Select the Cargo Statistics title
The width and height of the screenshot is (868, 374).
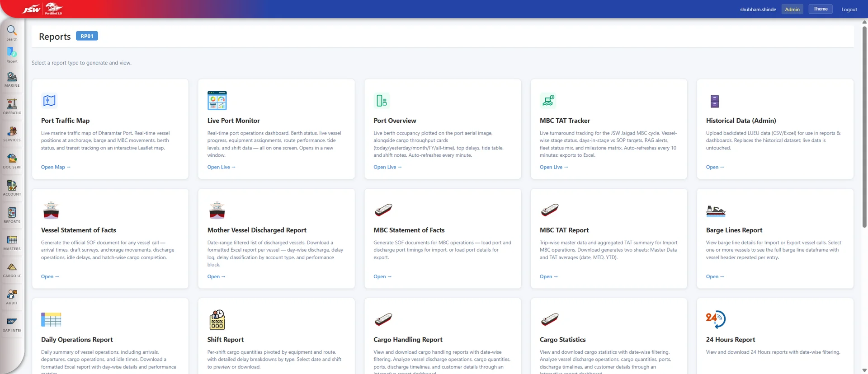(x=562, y=340)
